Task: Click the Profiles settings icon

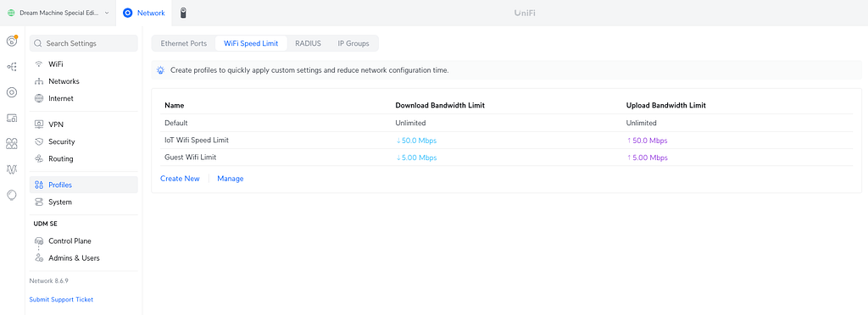Action: point(39,185)
